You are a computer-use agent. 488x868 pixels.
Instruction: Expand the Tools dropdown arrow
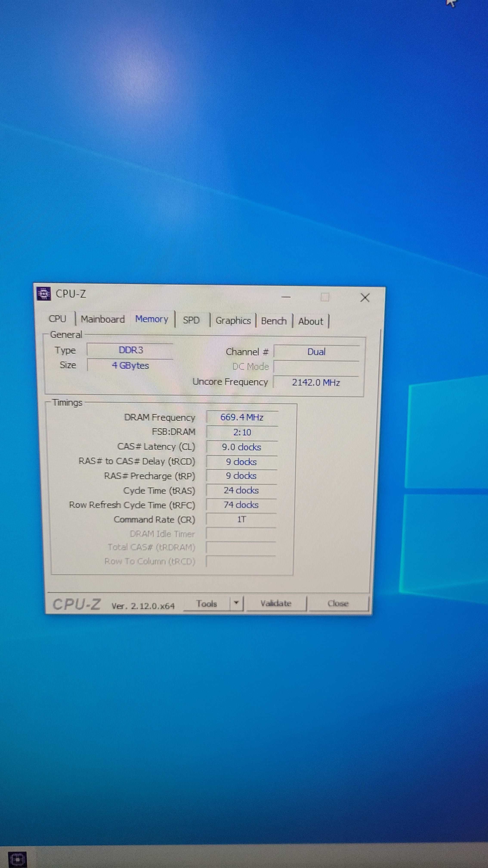coord(236,603)
